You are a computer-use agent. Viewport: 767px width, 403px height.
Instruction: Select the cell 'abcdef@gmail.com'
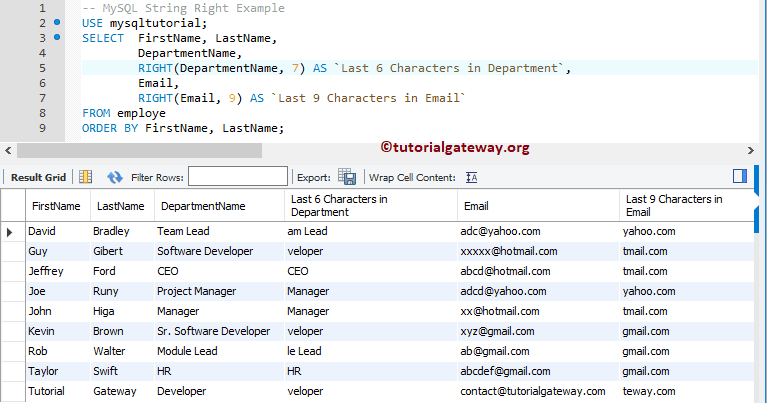[538, 372]
